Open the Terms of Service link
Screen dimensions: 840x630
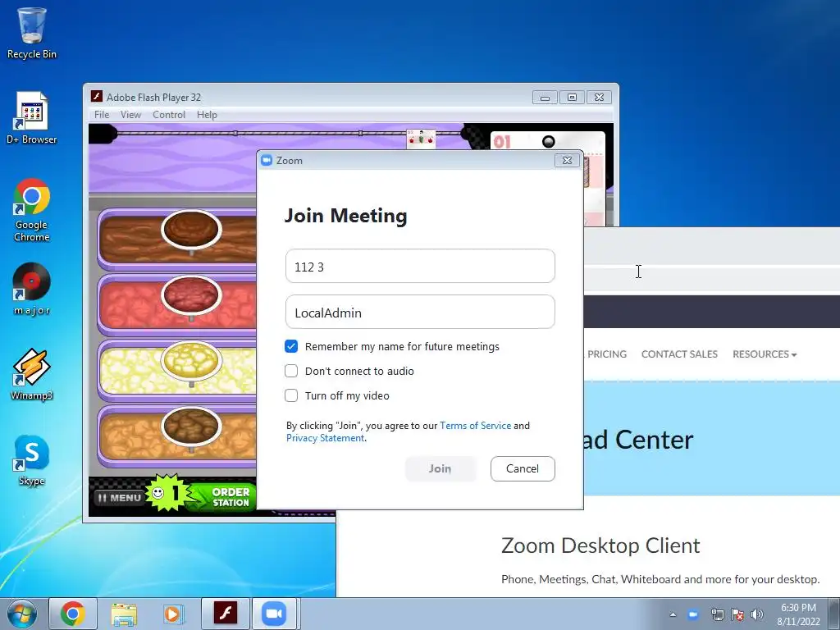[475, 426]
